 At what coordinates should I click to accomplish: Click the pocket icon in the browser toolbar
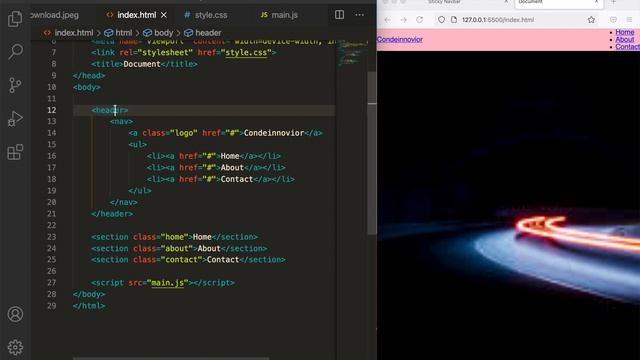coord(613,20)
